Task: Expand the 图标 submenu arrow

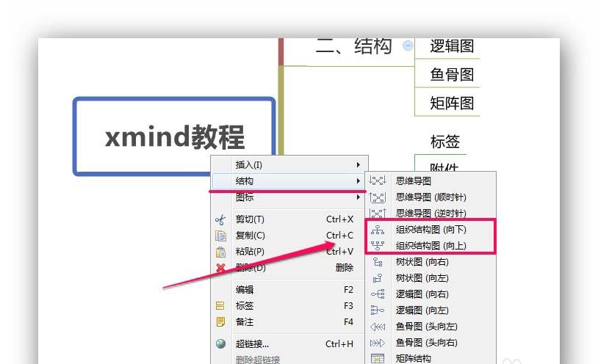Action: click(x=358, y=197)
